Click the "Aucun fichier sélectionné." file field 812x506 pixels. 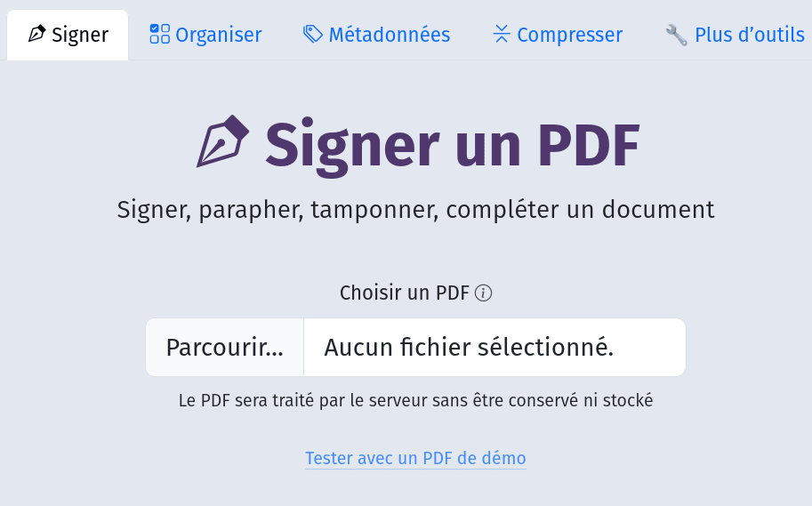pyautogui.click(x=494, y=348)
